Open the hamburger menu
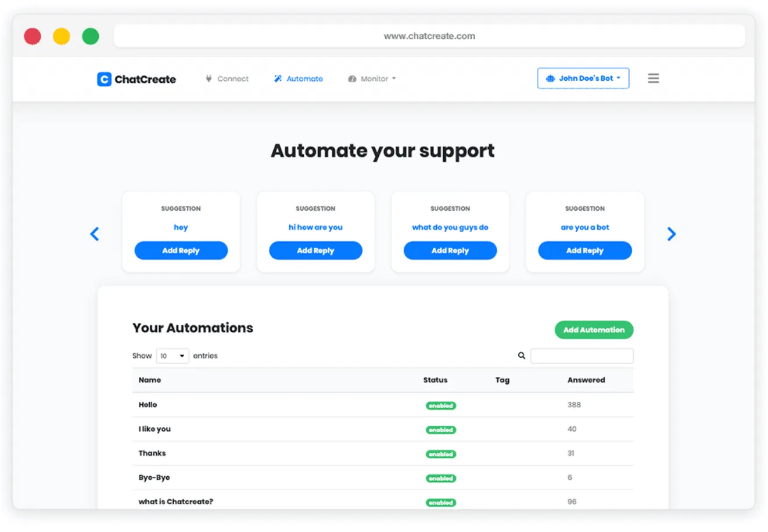This screenshot has width=768, height=532. click(x=654, y=78)
